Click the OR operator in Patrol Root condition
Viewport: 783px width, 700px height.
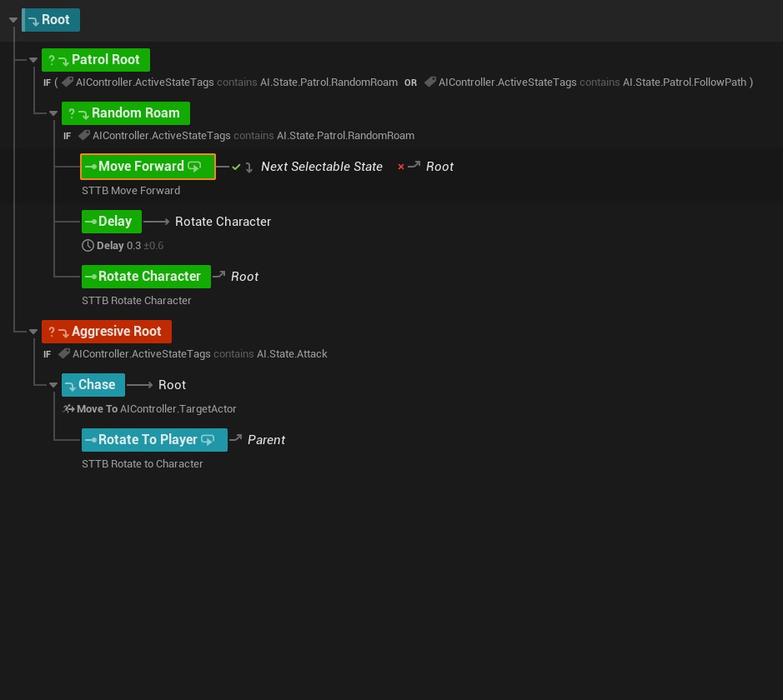410,82
